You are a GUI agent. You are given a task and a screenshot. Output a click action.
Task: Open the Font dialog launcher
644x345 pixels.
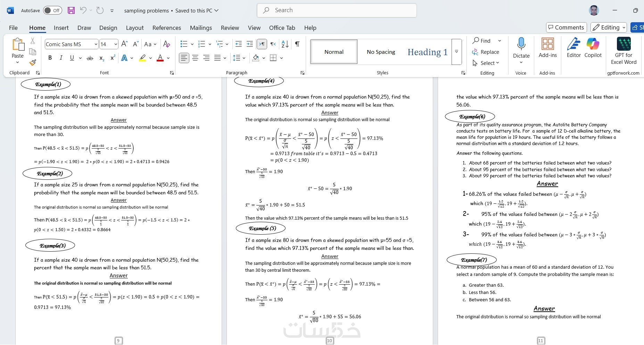(172, 73)
